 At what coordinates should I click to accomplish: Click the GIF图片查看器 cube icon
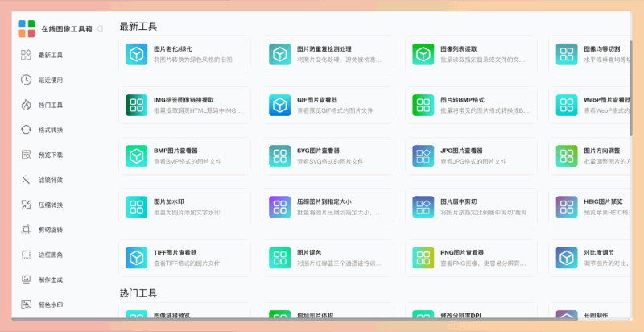(x=279, y=106)
